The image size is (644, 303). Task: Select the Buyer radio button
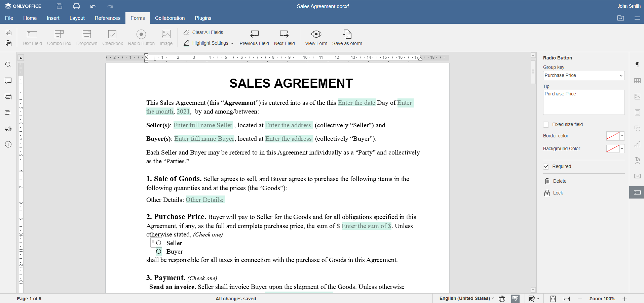click(x=158, y=251)
